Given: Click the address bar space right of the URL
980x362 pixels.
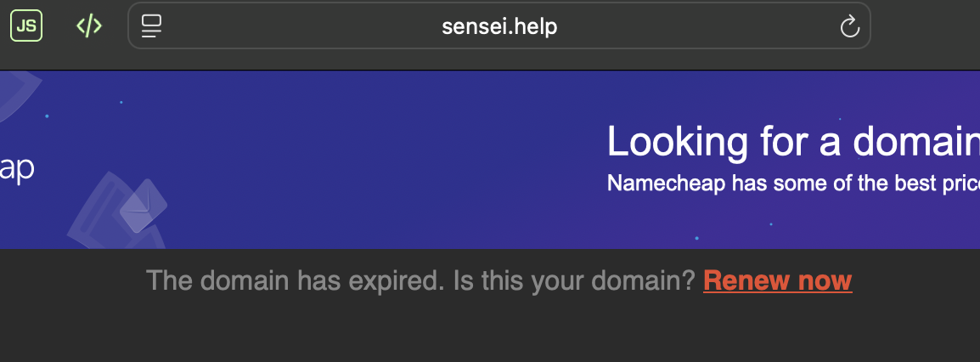Looking at the screenshot, I should [696, 26].
